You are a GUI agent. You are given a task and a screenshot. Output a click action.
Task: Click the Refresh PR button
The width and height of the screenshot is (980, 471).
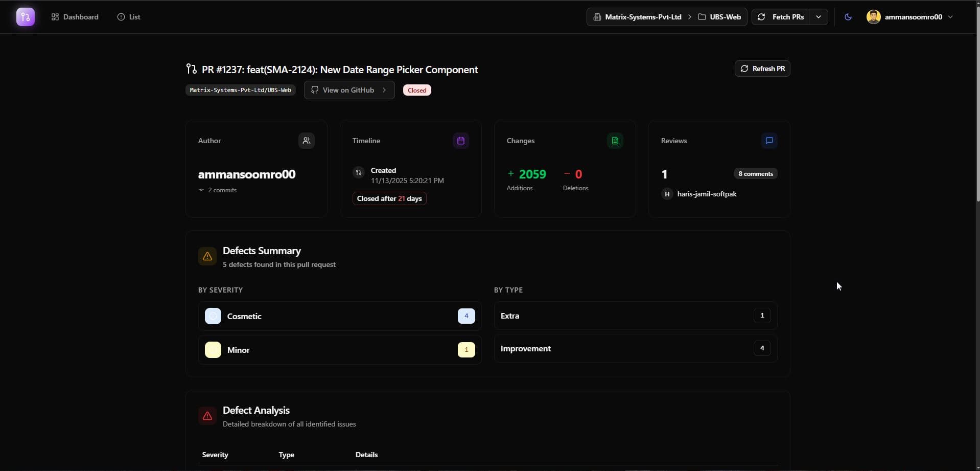(762, 69)
